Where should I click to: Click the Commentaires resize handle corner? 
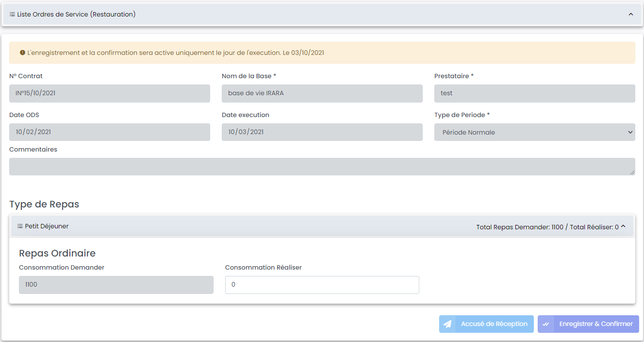click(632, 172)
